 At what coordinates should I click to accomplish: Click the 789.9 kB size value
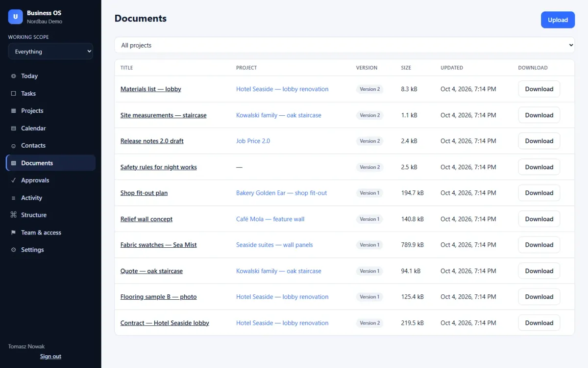412,245
